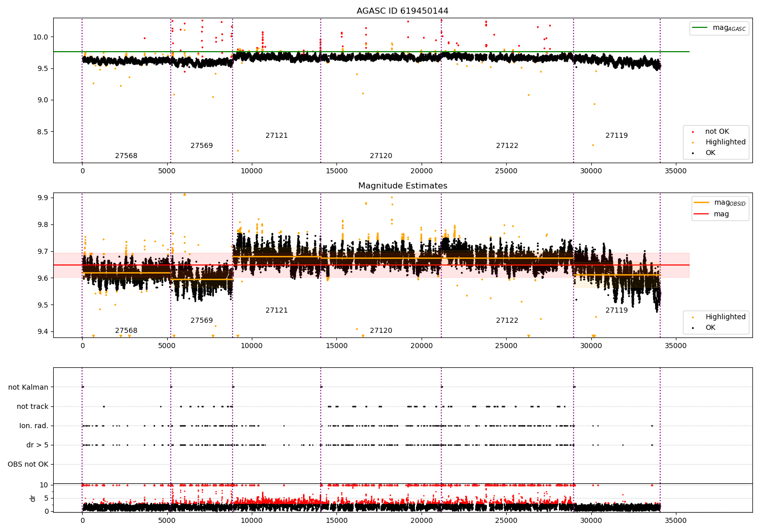Click the 'not Kalman' row label
Viewport: 760px width, 532px height.
[x=28, y=387]
